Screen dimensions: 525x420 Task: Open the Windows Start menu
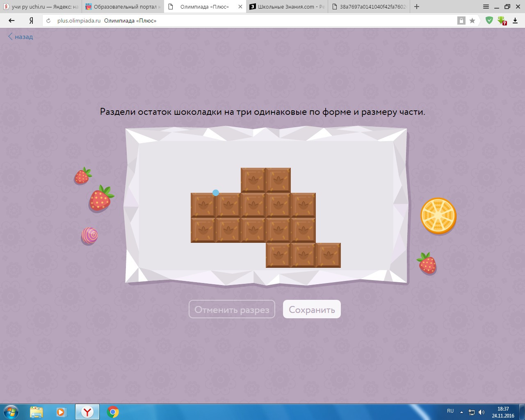11,411
